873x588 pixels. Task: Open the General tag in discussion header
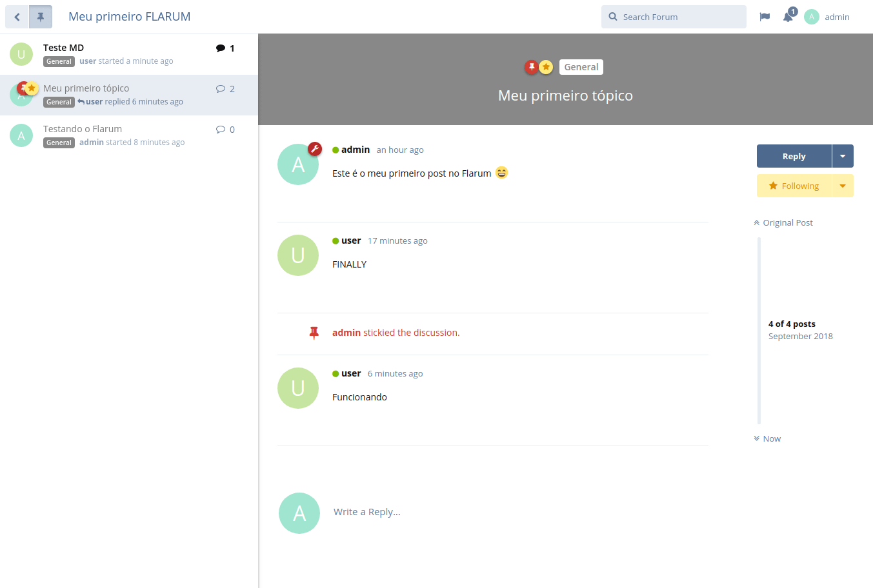(x=581, y=67)
